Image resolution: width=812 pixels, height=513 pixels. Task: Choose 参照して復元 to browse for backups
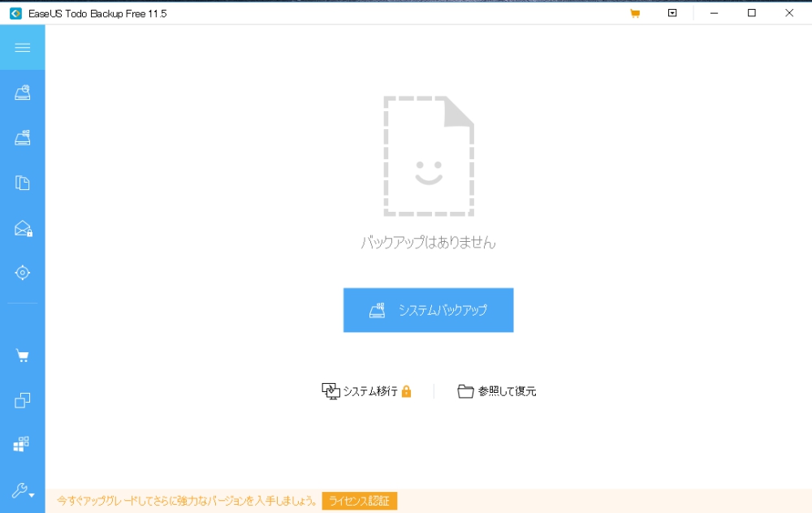pos(496,390)
